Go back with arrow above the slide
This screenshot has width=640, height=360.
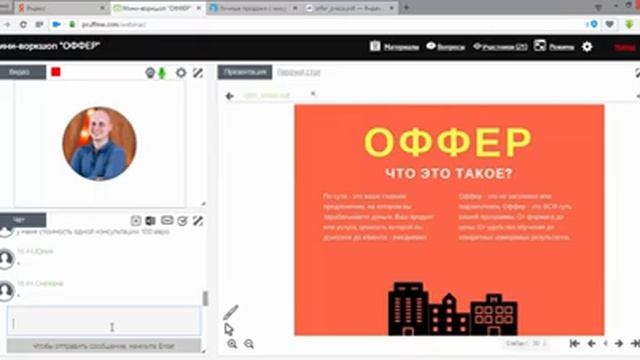229,96
